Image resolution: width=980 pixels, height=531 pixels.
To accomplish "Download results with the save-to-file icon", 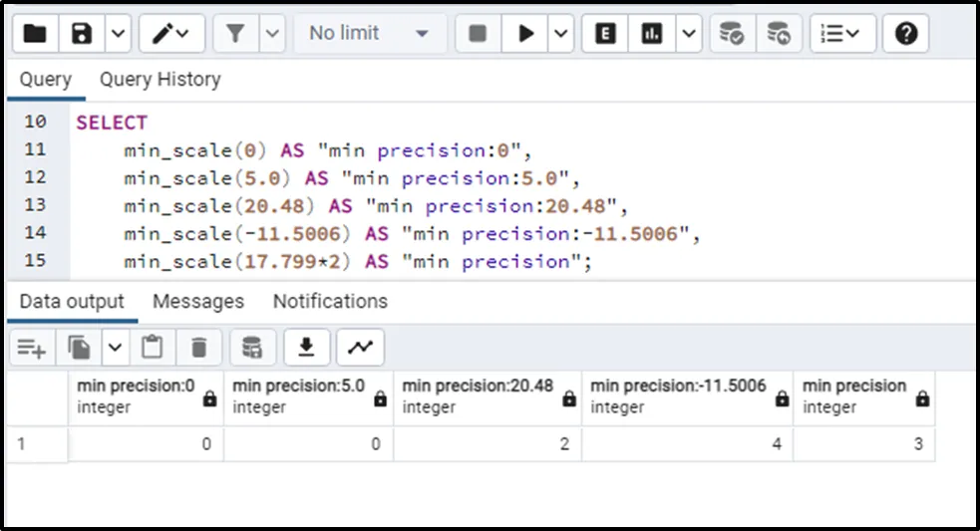I will coord(307,347).
